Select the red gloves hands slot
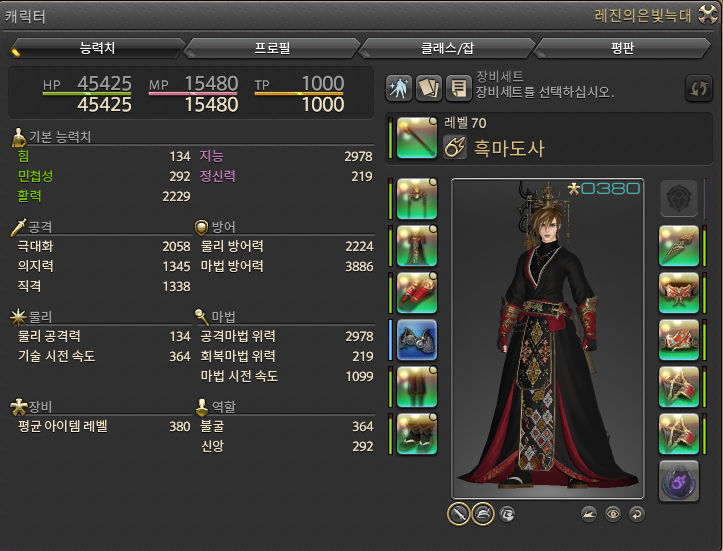The width and height of the screenshot is (723, 551). point(417,293)
